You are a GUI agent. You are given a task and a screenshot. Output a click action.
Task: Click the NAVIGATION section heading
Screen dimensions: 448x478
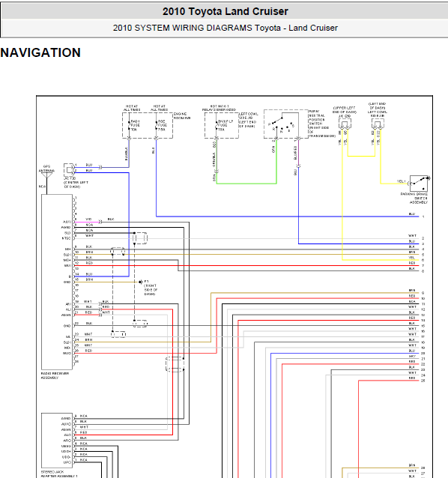click(40, 52)
